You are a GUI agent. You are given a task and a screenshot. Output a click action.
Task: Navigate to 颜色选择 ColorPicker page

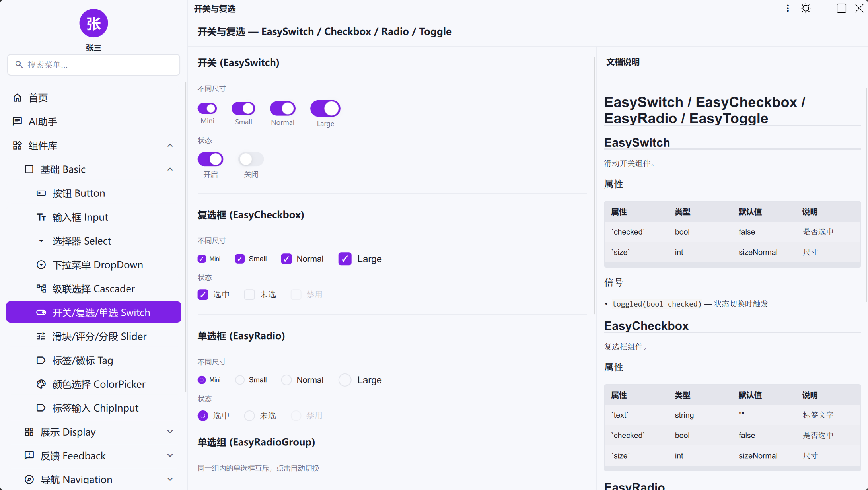pos(93,384)
